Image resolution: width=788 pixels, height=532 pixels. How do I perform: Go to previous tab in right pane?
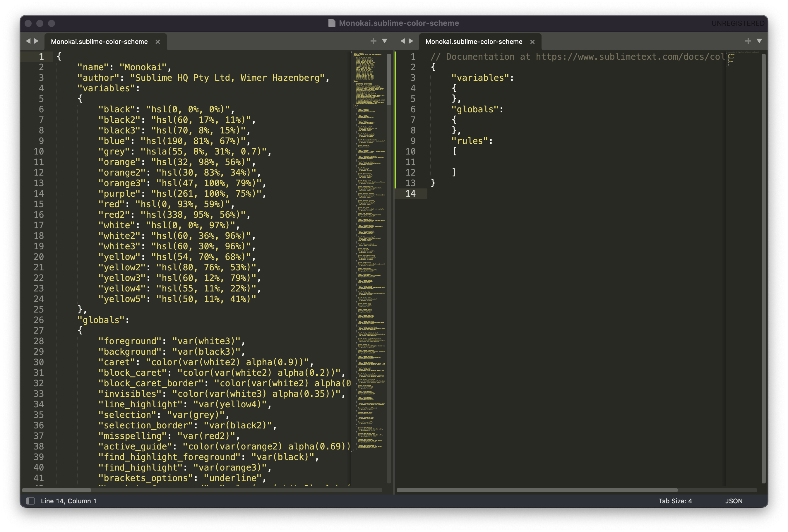click(x=403, y=41)
